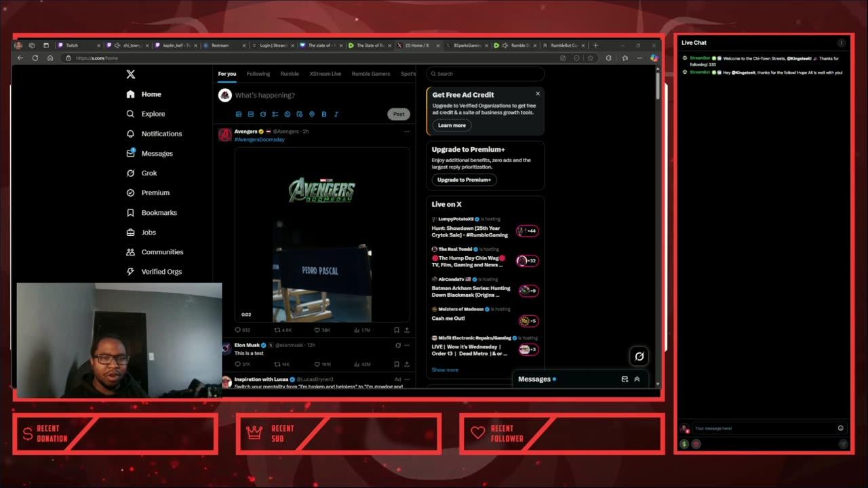Click the Post button
The height and width of the screenshot is (488, 868).
click(399, 114)
